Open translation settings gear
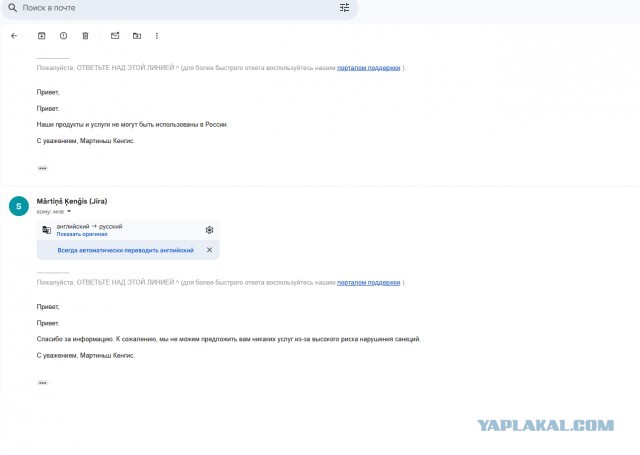 [x=209, y=230]
